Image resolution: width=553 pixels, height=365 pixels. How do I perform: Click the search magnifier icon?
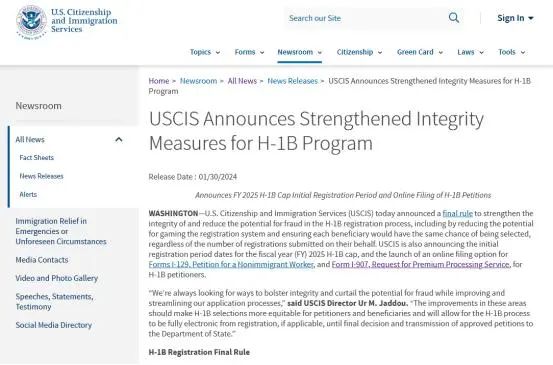click(x=454, y=18)
